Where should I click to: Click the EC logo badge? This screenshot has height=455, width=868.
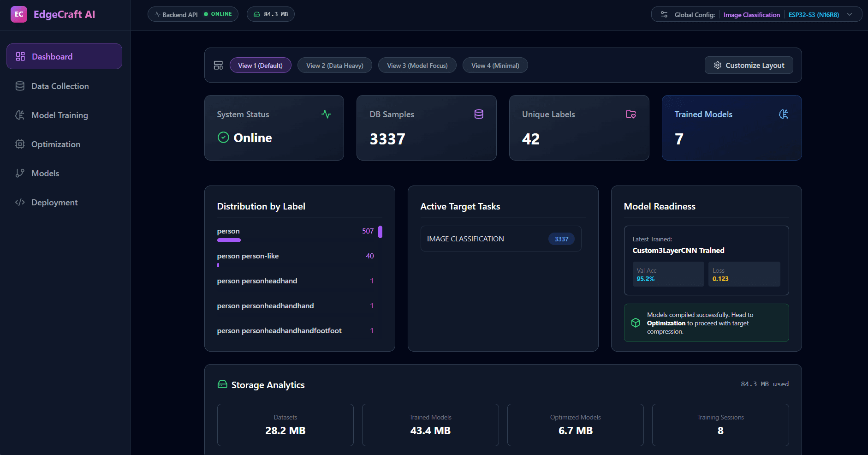click(19, 14)
